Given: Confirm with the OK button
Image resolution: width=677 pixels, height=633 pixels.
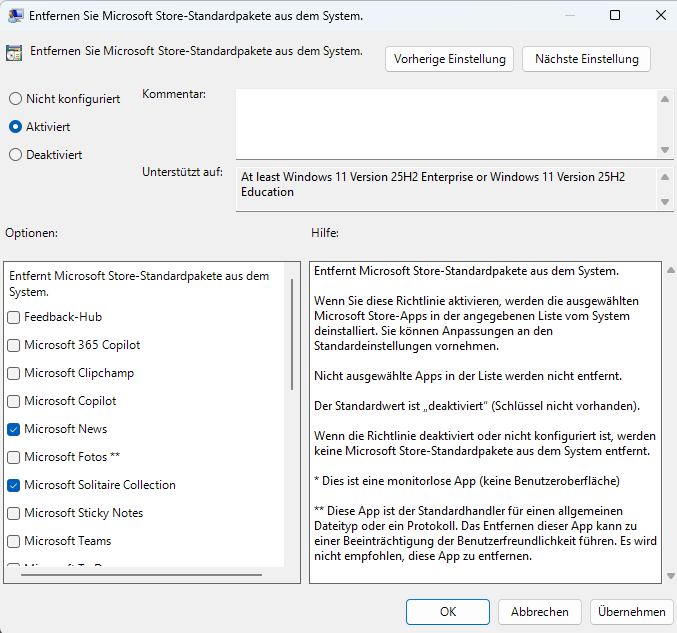Looking at the screenshot, I should (x=447, y=612).
